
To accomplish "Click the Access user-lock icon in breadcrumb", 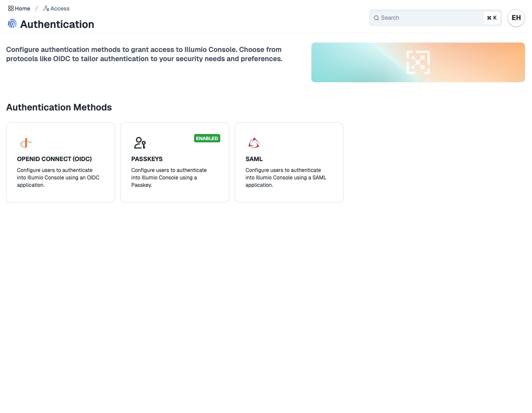I will (45, 8).
